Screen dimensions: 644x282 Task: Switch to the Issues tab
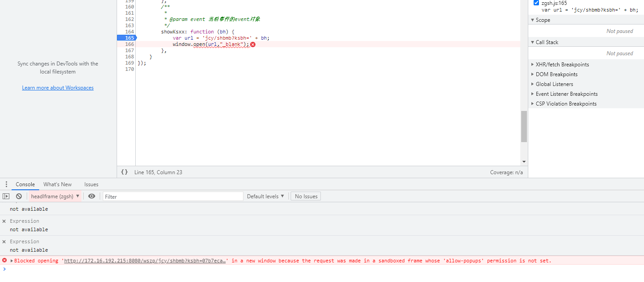[91, 184]
